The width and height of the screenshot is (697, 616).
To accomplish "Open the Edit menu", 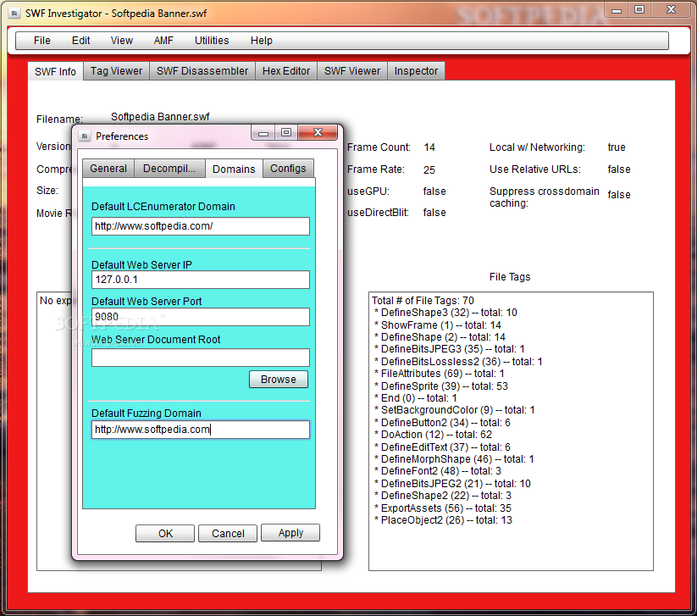I will point(81,41).
